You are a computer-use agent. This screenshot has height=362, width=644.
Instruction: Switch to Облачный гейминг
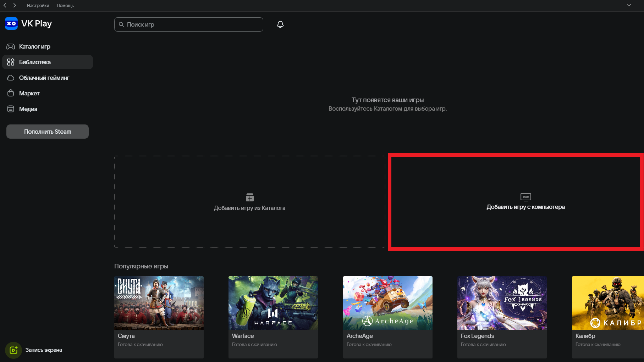[x=48, y=78]
